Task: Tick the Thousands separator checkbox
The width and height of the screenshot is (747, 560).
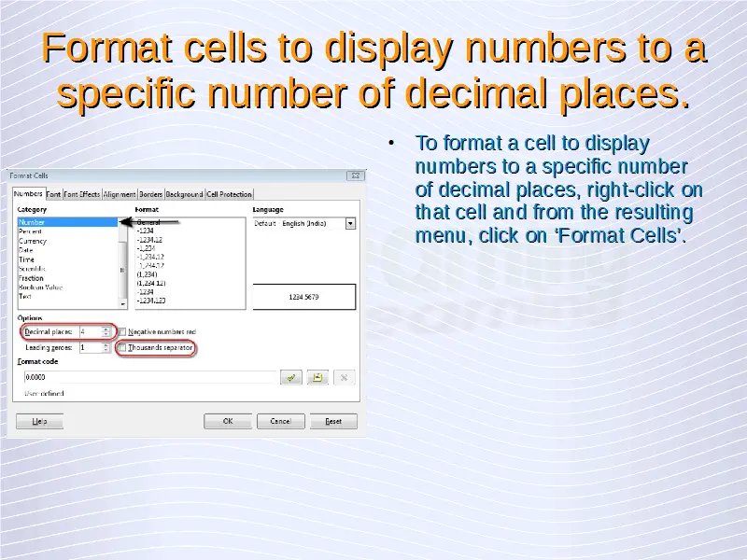Action: coord(122,347)
